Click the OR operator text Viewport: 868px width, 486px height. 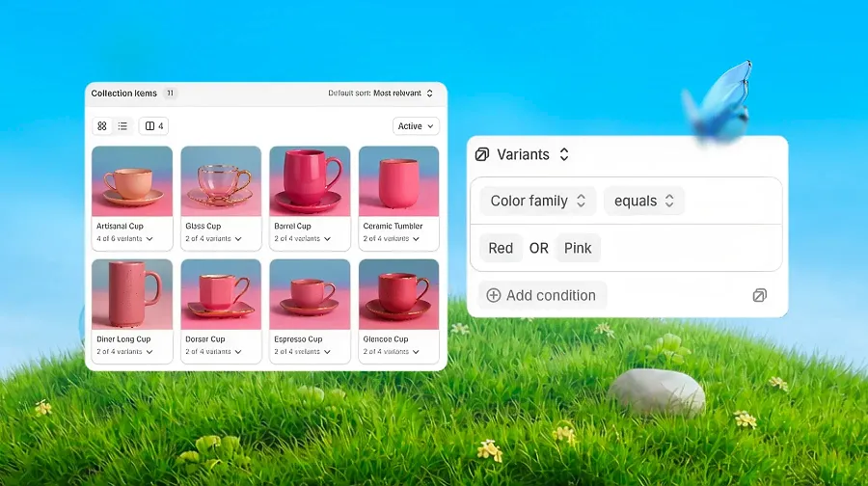coord(538,248)
